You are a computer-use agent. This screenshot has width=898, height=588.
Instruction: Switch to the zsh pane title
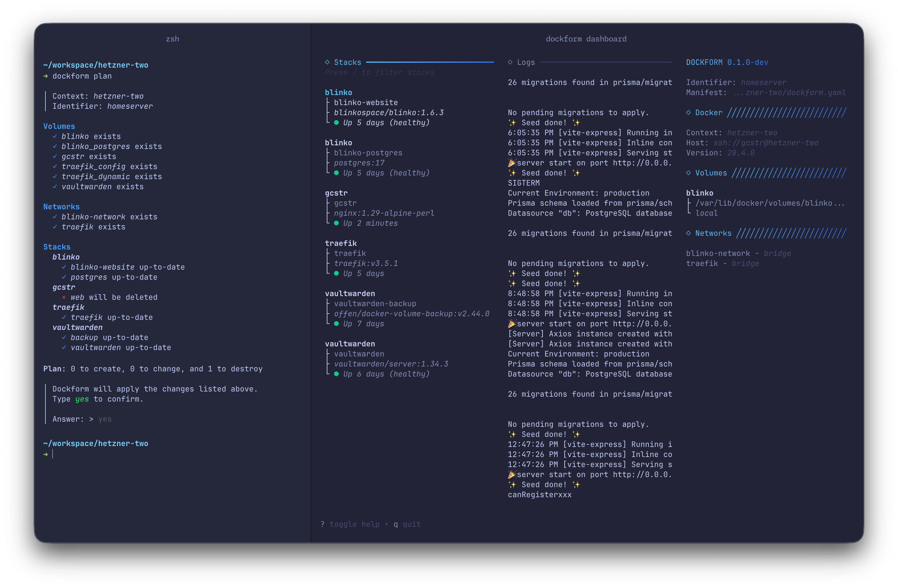[173, 39]
